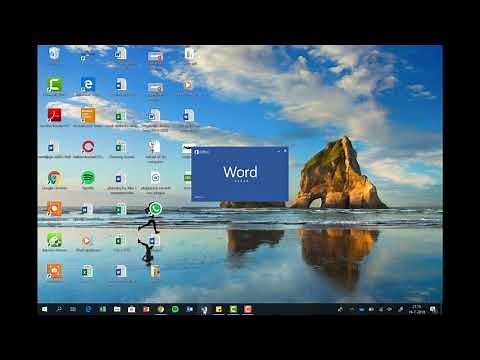The height and width of the screenshot is (360, 480).
Task: Open Task View from the taskbar
Action: (73, 309)
